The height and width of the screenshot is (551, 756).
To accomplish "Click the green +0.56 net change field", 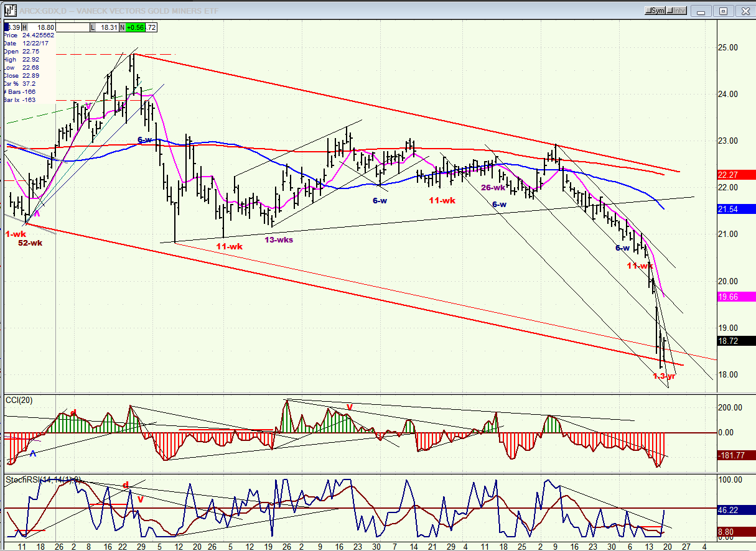I will click(135, 27).
